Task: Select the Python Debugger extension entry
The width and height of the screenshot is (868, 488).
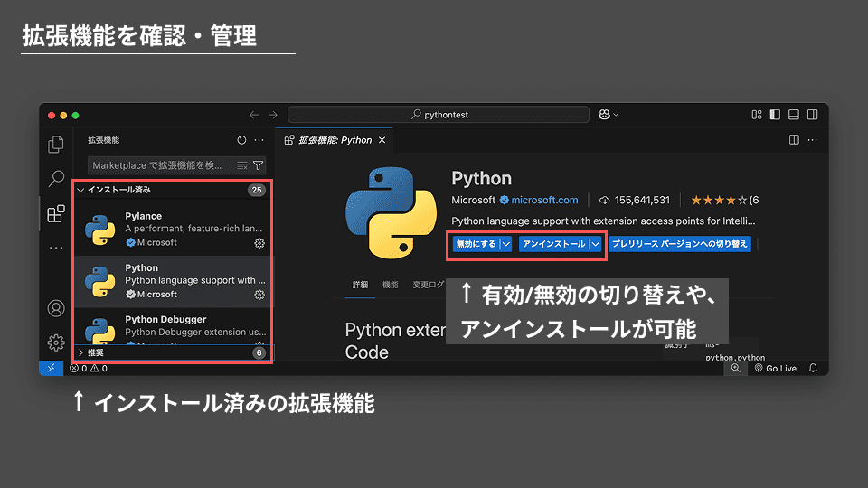Action: 173,327
